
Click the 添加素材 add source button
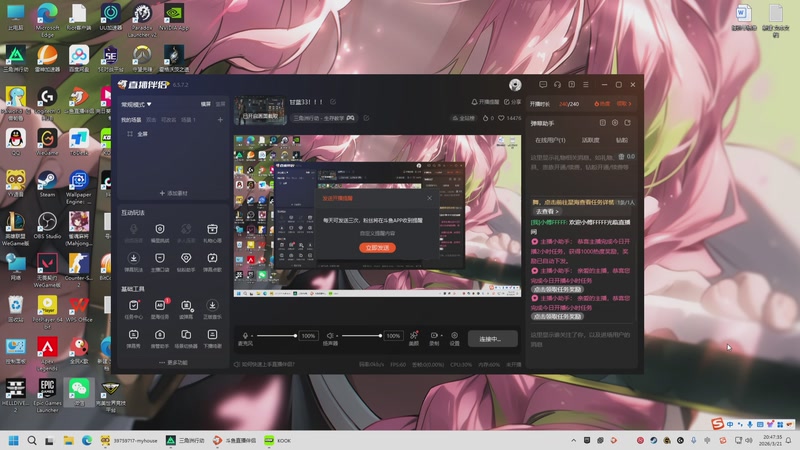pos(173,193)
